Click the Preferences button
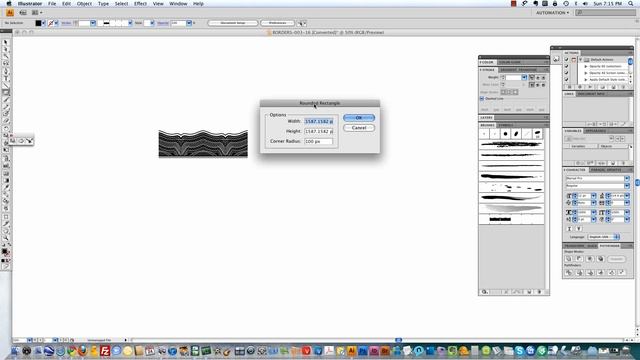This screenshot has height=360, width=640. pos(277,23)
